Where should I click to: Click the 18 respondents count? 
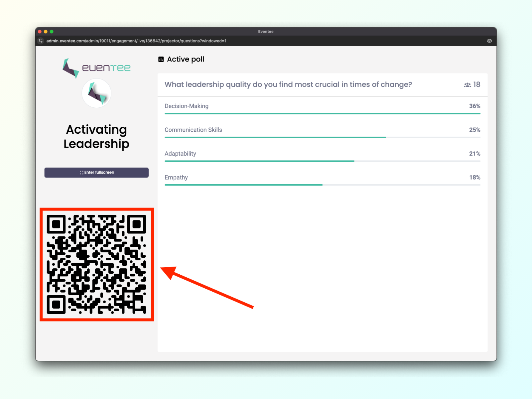477,84
